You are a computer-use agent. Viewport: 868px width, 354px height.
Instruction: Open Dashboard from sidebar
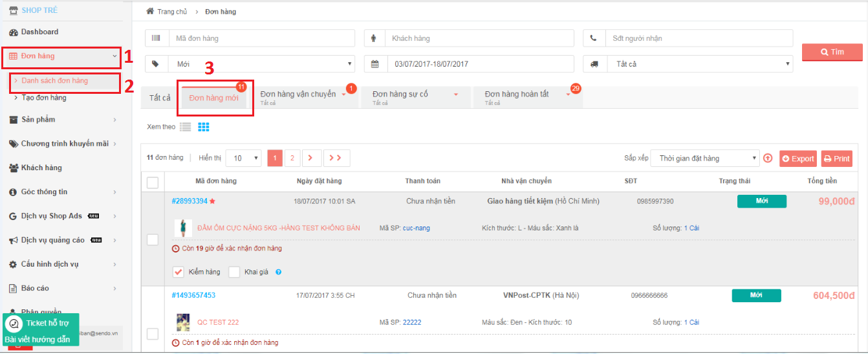[39, 32]
